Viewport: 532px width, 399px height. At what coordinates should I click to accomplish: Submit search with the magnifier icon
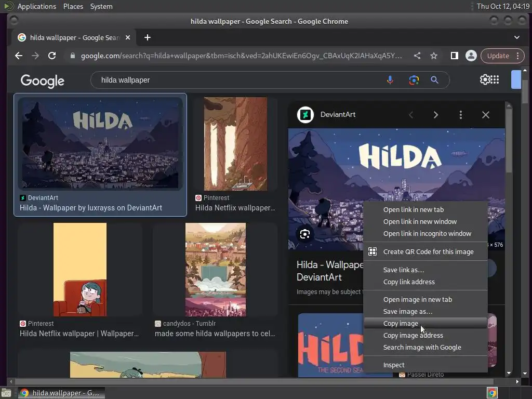(434, 80)
